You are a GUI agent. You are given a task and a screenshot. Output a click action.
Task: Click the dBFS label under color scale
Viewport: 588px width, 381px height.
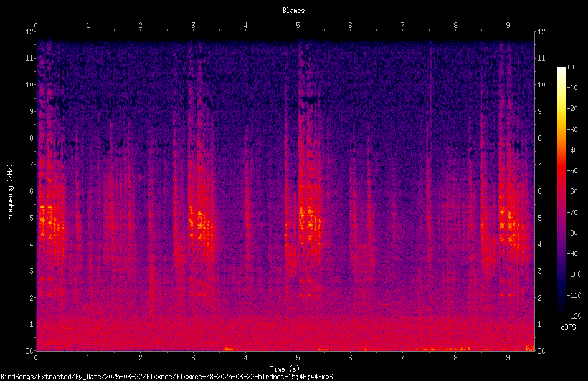[568, 327]
